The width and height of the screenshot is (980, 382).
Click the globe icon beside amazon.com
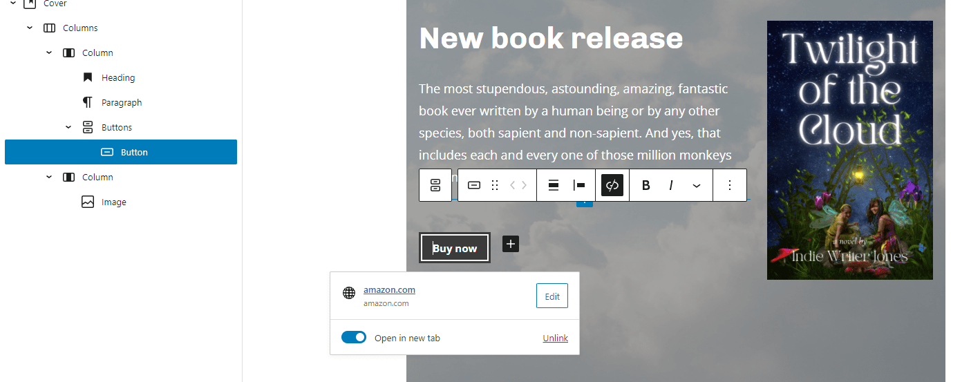pos(349,293)
